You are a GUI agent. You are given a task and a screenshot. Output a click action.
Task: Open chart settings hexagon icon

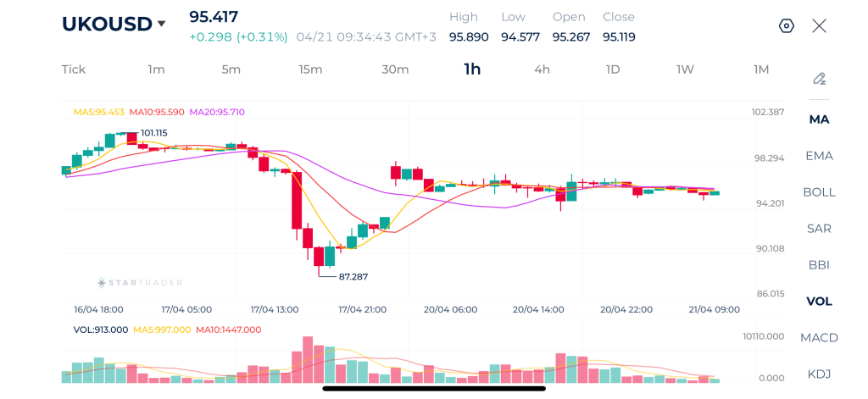(x=786, y=25)
